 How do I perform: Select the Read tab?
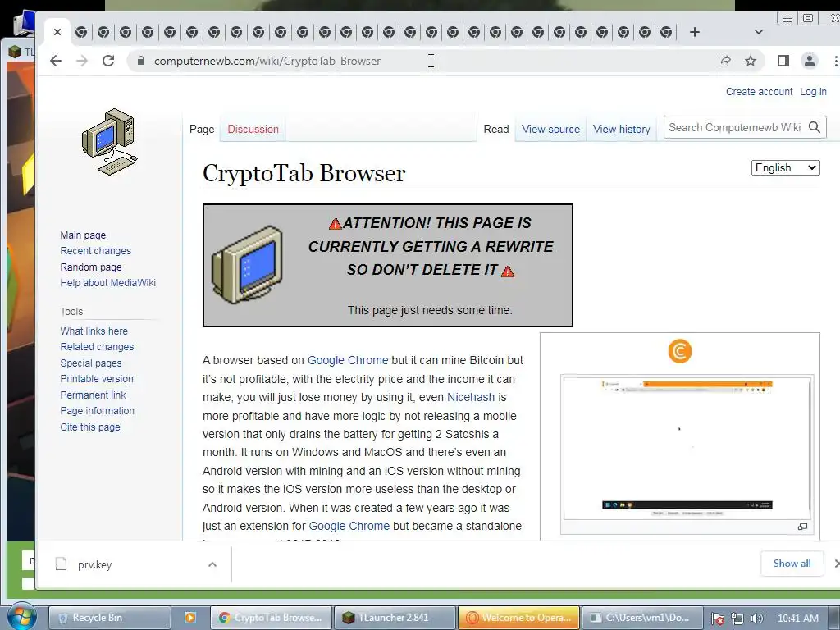point(496,129)
